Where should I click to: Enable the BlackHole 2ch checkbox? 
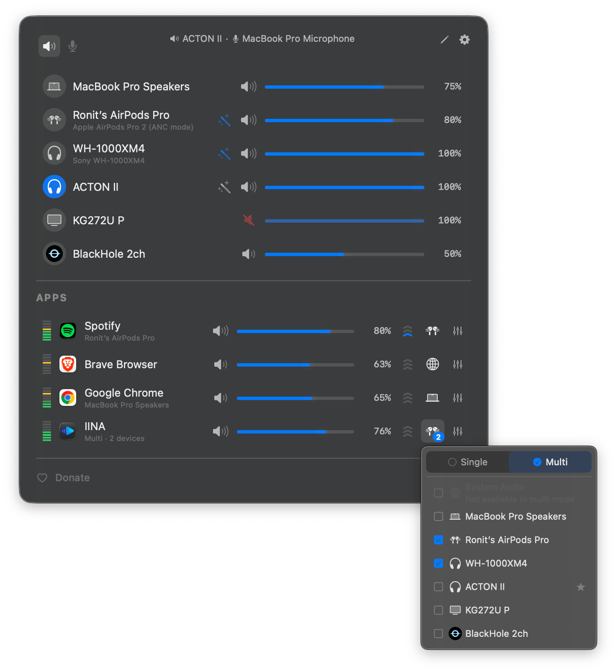point(439,634)
